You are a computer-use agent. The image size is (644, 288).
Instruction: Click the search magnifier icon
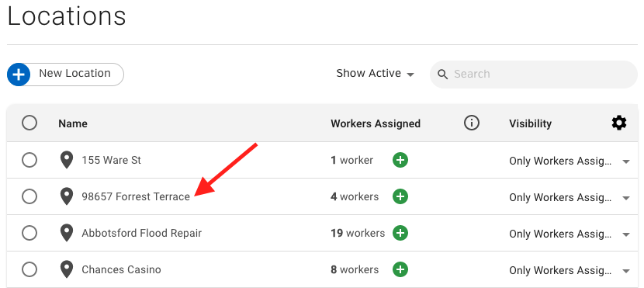[x=442, y=75]
